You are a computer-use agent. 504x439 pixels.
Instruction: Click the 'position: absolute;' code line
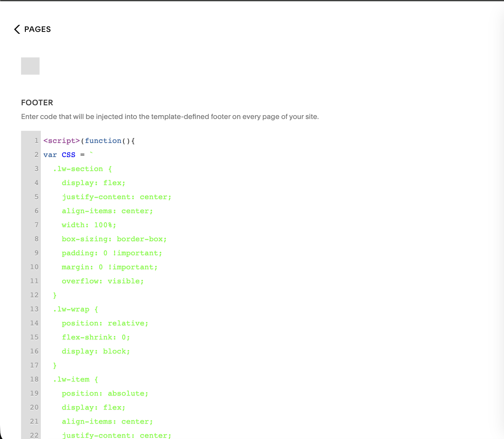pyautogui.click(x=105, y=393)
